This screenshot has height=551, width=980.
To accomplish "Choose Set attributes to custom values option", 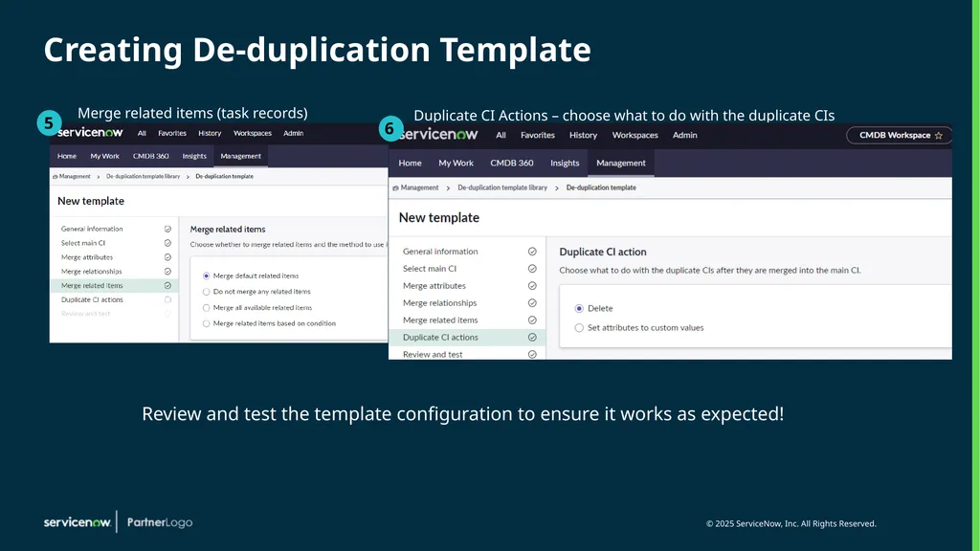I will pos(579,328).
